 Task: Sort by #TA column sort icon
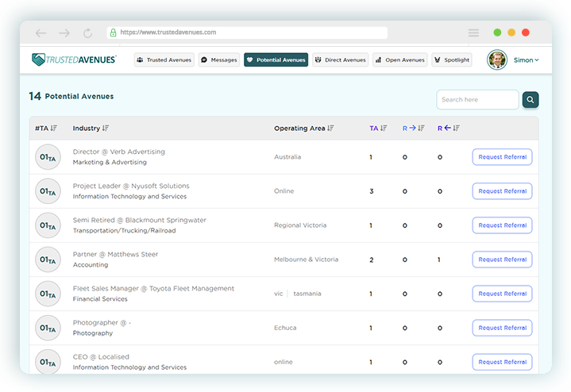[x=54, y=128]
